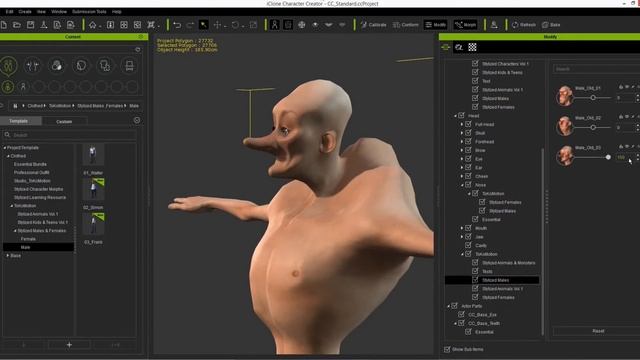Click the Bake button in toolbar
Screen dimensions: 640x360
pyautogui.click(x=551, y=25)
